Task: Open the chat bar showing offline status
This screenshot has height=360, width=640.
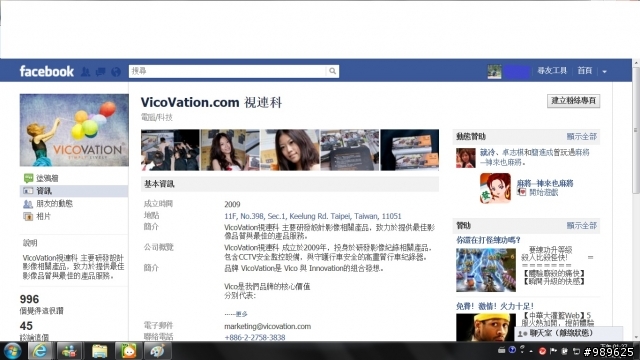Action: [568, 333]
